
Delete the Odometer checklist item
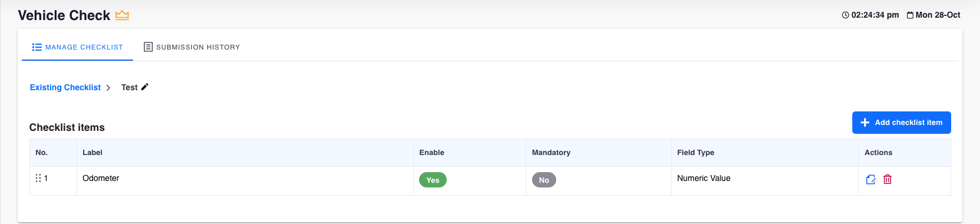click(888, 179)
